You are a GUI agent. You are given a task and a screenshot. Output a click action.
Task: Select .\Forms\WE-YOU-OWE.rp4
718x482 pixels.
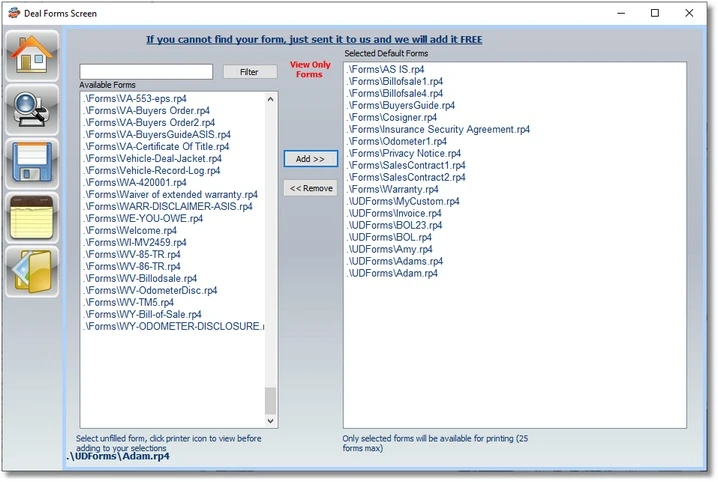143,218
